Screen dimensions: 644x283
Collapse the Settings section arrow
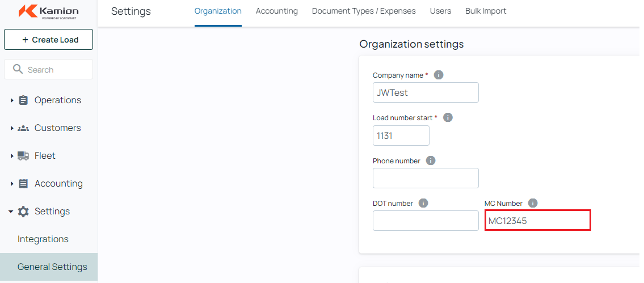coord(11,212)
